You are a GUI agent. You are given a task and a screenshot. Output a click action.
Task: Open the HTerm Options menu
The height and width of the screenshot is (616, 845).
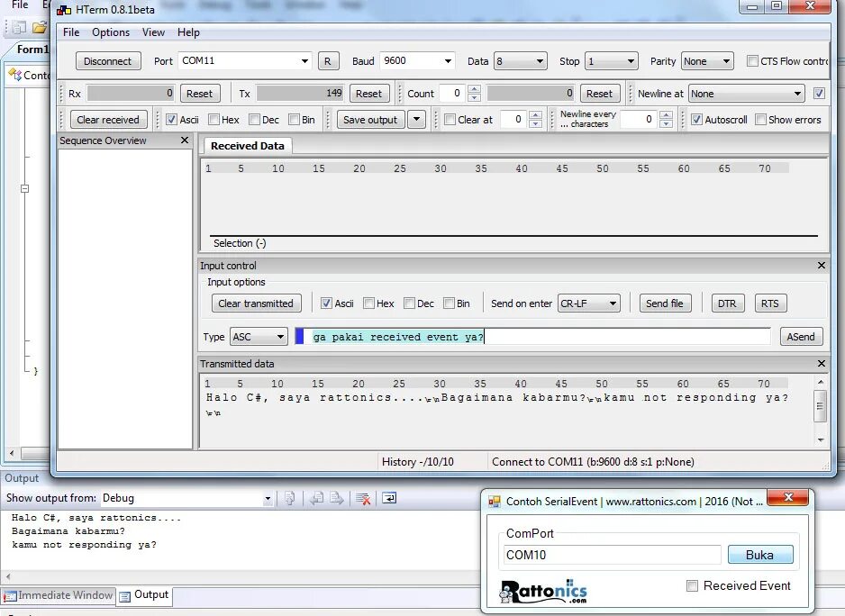[x=111, y=32]
